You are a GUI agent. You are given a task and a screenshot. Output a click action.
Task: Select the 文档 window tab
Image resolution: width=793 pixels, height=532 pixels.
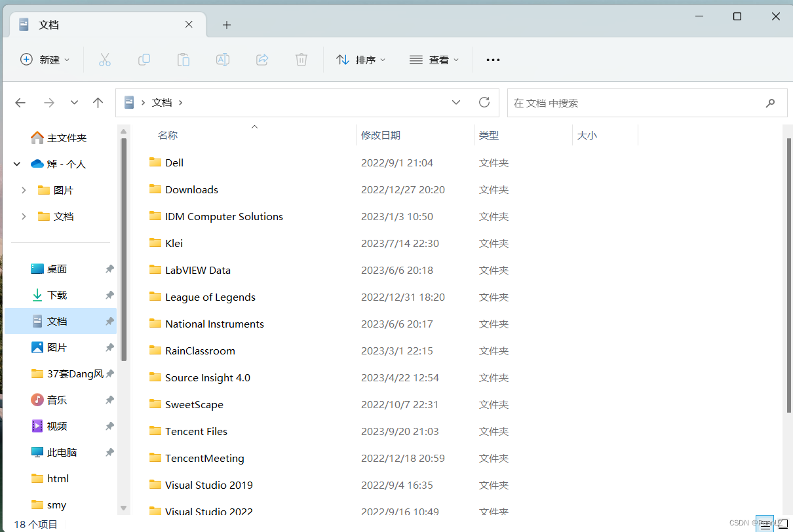click(106, 25)
